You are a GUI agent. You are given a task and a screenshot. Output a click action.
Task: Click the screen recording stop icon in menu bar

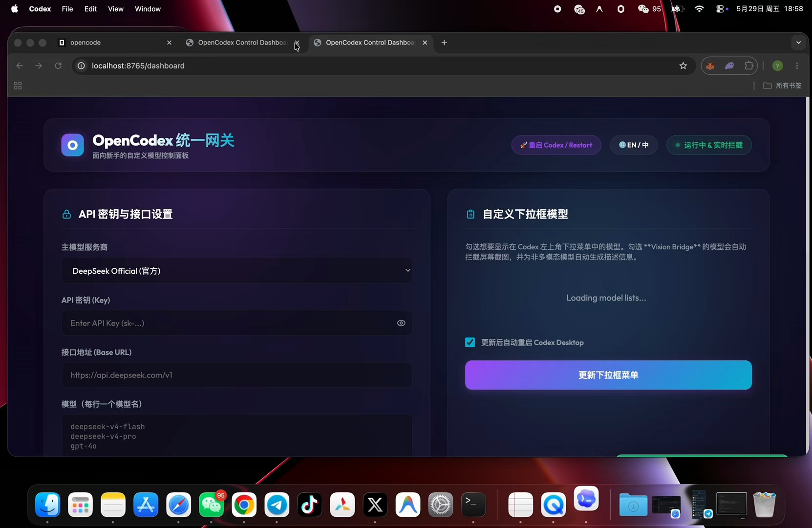coord(557,9)
